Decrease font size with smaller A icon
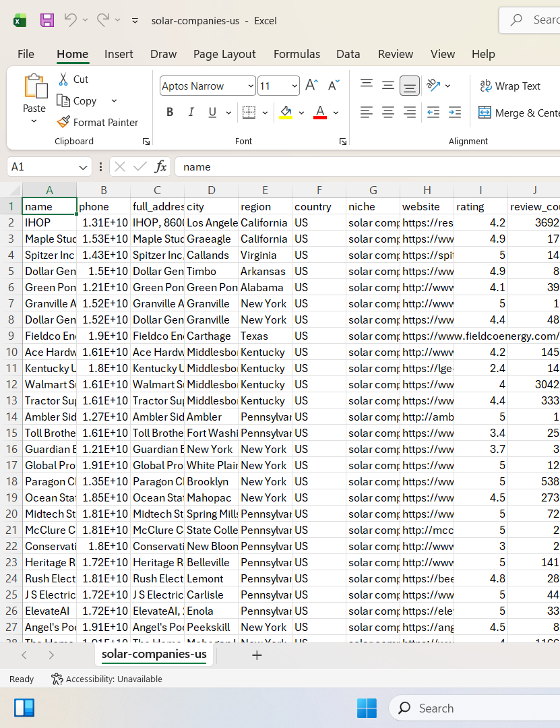This screenshot has width=560, height=728. coord(334,86)
